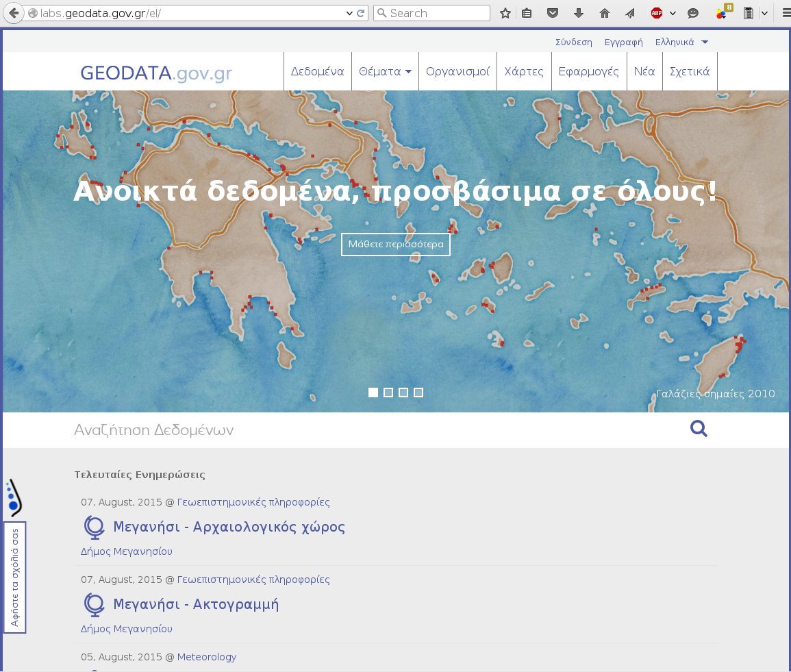Select the fourth carousel slide indicator
This screenshot has width=791, height=672.
[x=418, y=393]
